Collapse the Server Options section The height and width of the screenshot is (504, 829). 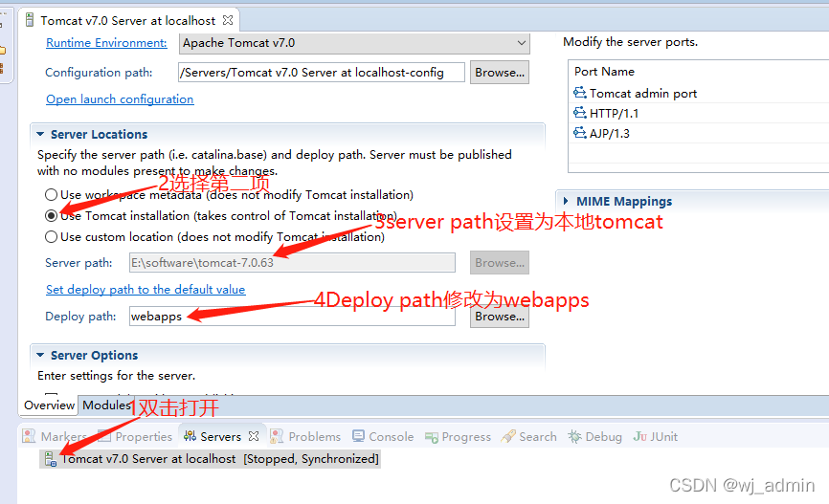tap(40, 355)
